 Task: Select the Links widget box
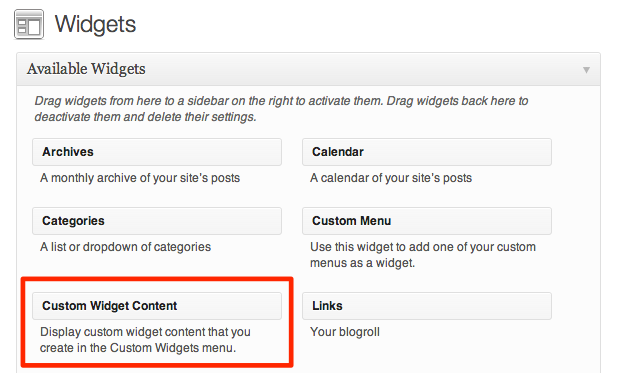(x=427, y=306)
